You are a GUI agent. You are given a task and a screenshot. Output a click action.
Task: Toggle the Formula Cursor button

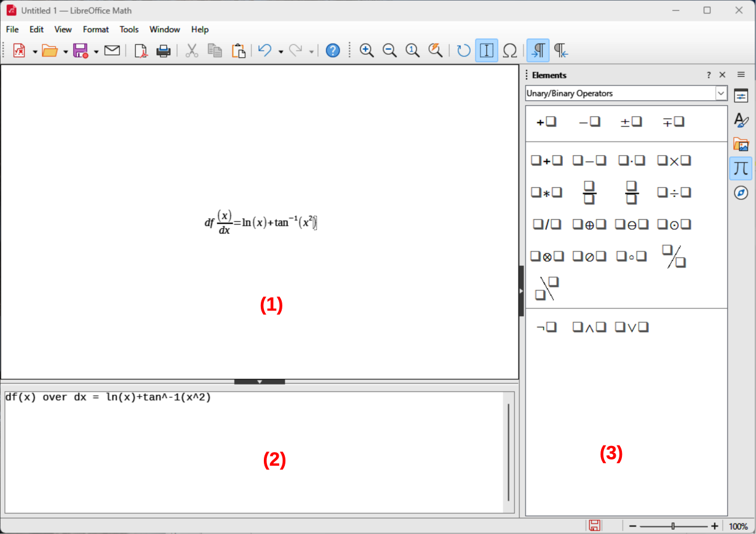point(487,51)
